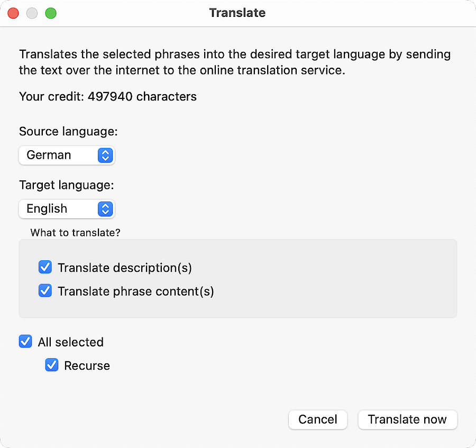Open the German source language dropdown
The height and width of the screenshot is (448, 476).
(66, 155)
